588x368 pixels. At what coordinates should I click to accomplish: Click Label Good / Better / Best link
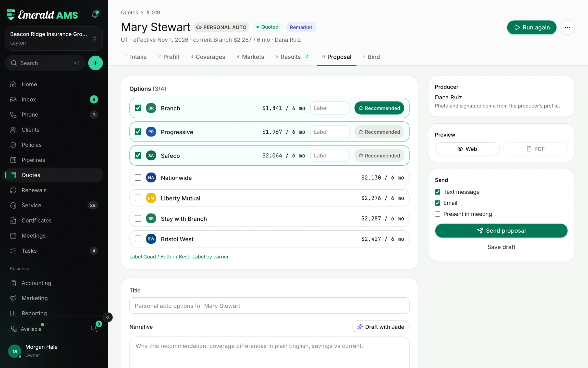159,257
